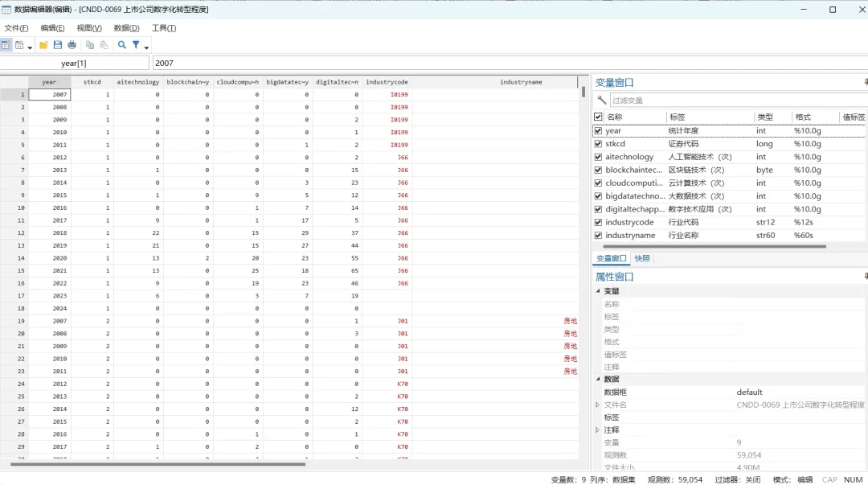Click the browse mode data editor icon

[x=19, y=46]
